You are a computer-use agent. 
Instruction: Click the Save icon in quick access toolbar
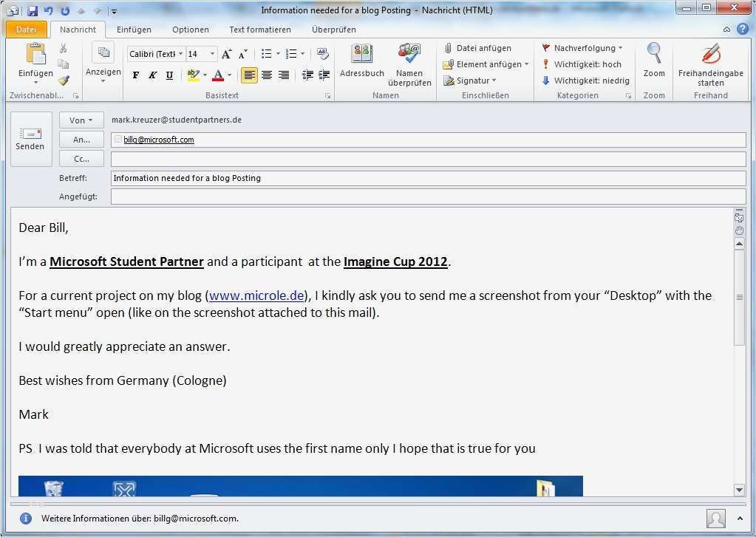[32, 10]
